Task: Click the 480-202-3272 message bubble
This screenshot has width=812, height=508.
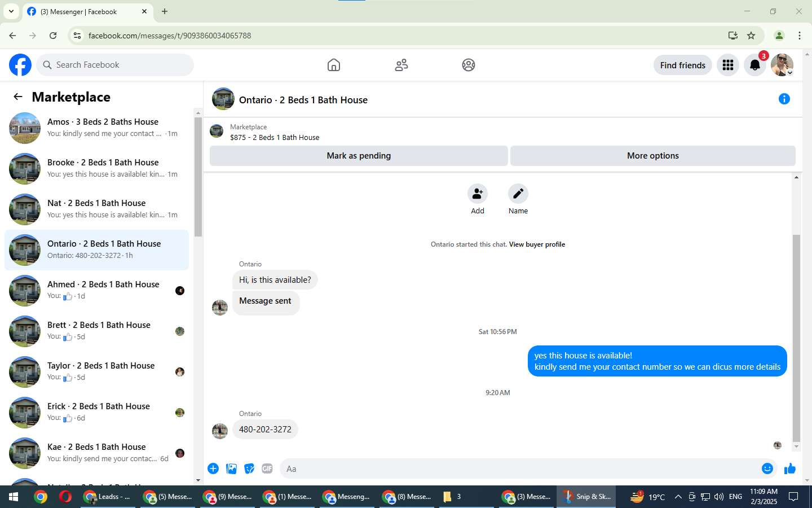Action: [x=265, y=430]
